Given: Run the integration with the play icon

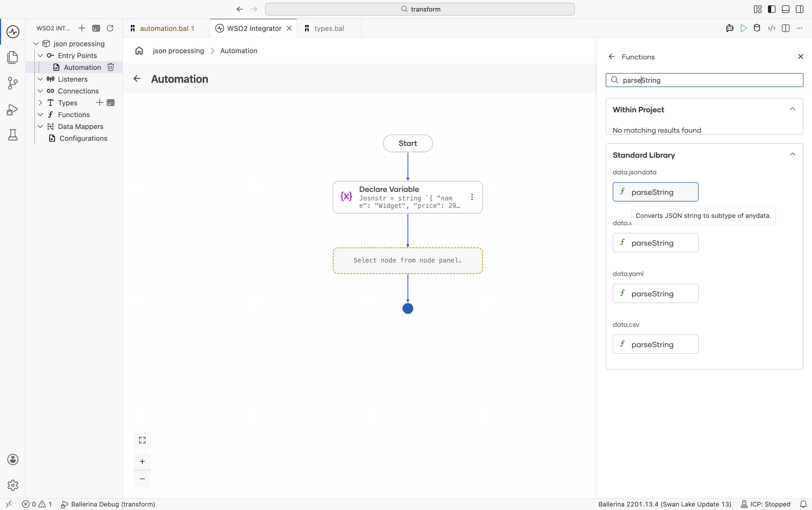Looking at the screenshot, I should pos(744,28).
